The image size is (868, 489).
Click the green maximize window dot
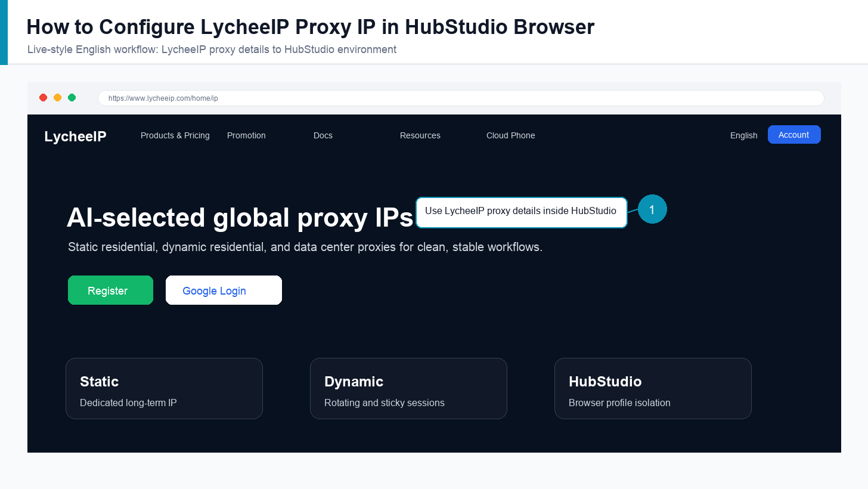pos(72,98)
